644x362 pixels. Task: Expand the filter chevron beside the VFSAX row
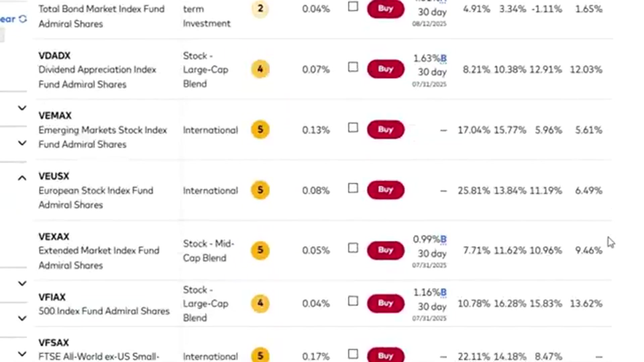22,353
